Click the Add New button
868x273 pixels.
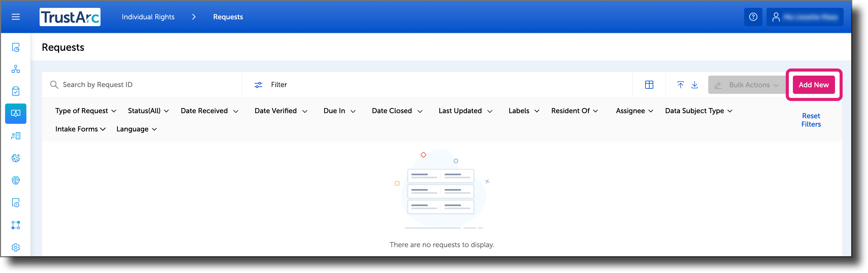pyautogui.click(x=813, y=84)
